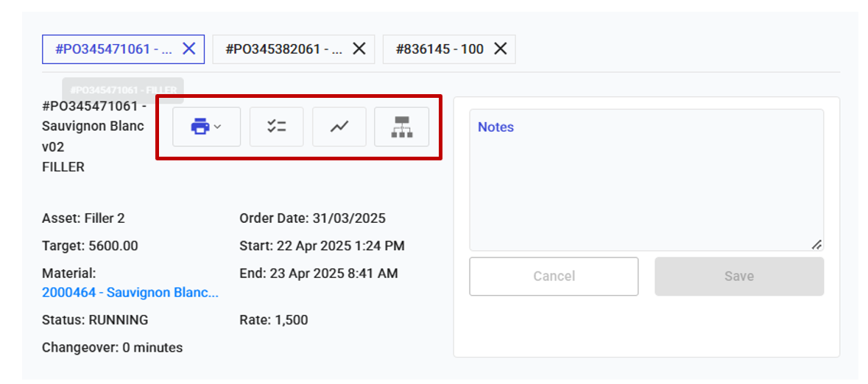Close the #PO345382061 tab
The width and height of the screenshot is (868, 384).
tap(359, 49)
